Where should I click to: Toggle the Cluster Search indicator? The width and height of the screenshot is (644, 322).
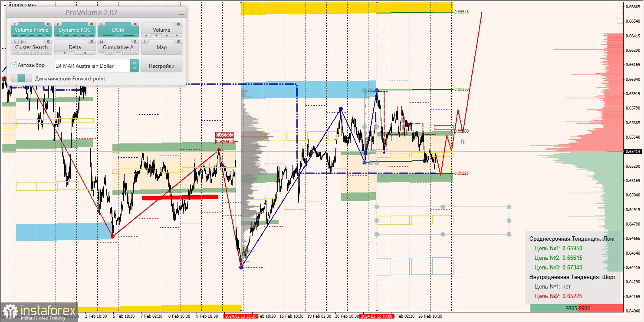coord(31,47)
